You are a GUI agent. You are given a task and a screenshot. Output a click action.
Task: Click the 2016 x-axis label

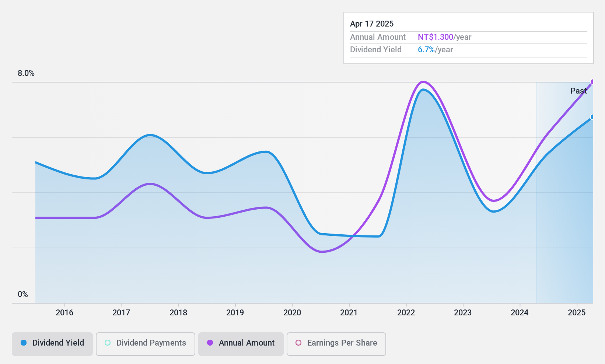(64, 313)
